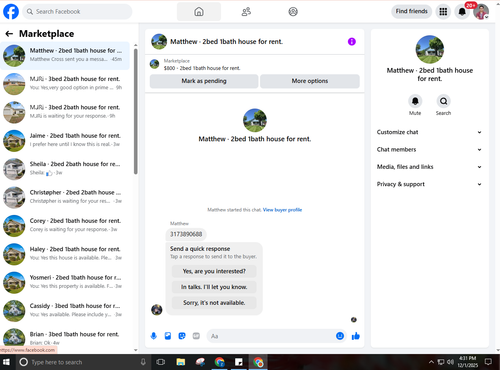Click the taskbar volume speaker icon
The image size is (500, 370).
(450, 362)
